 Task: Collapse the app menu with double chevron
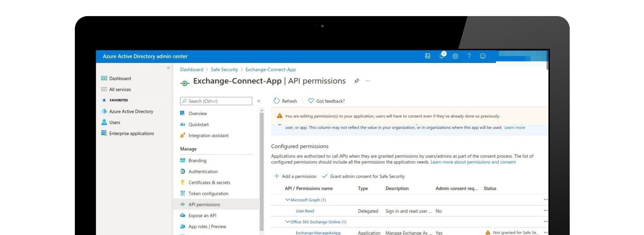259,101
